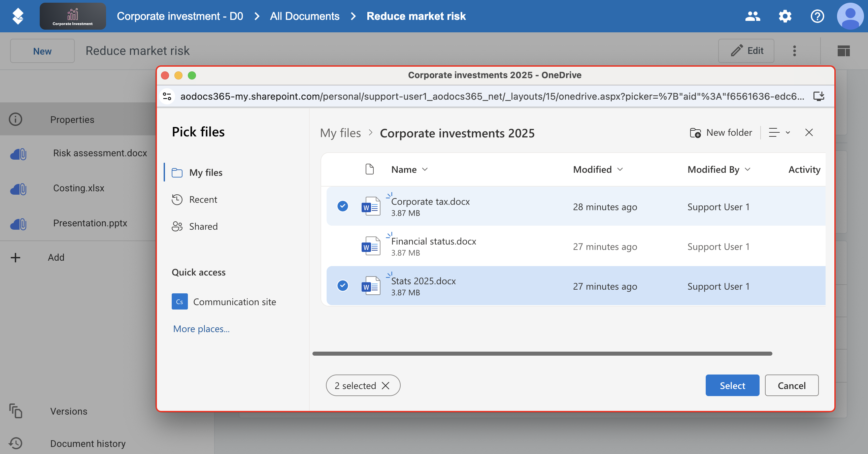Screen dimensions: 868x454
Task: Click the Financial status.docx Word file icon
Action: (371, 246)
